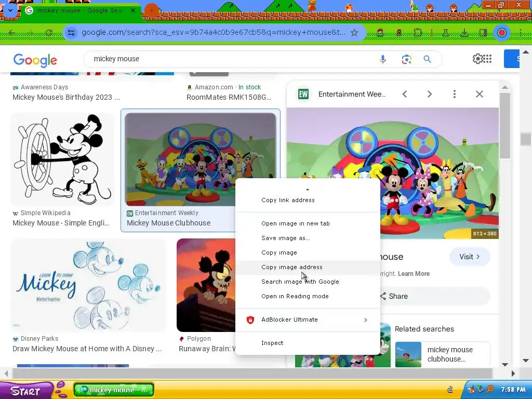532x399 pixels.
Task: Open the Start menu
Action: point(26,391)
